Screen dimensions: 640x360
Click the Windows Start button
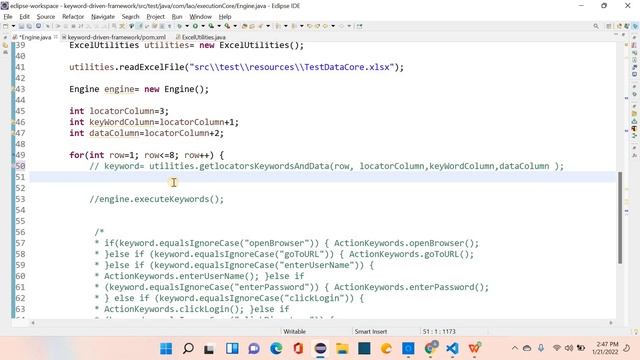(166, 349)
